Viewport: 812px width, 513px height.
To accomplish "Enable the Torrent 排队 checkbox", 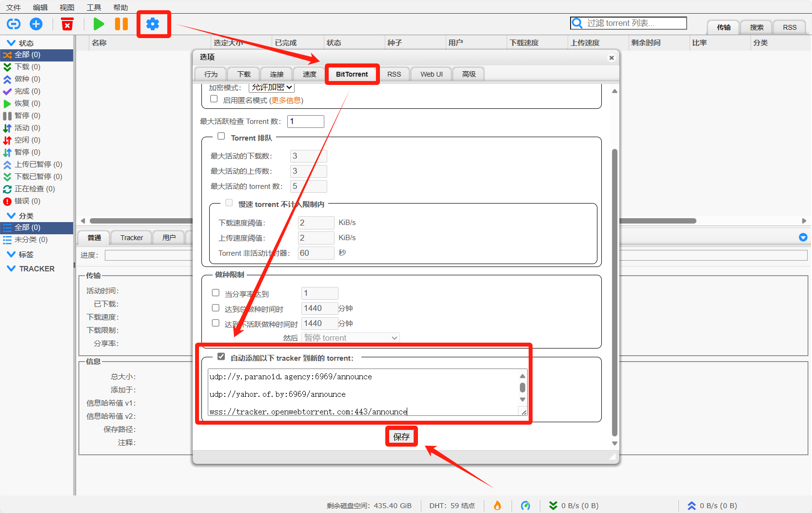I will pos(221,137).
